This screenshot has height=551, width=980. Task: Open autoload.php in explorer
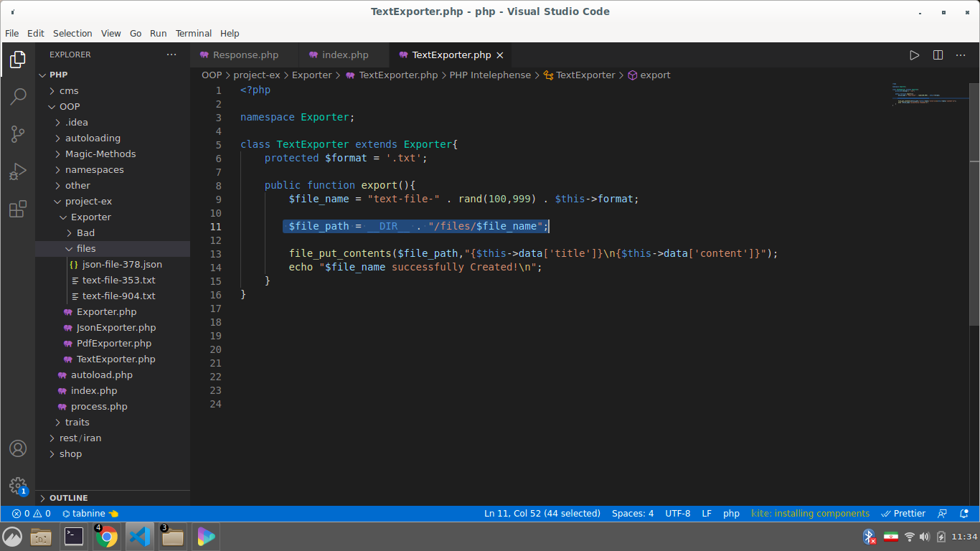[x=113, y=375]
